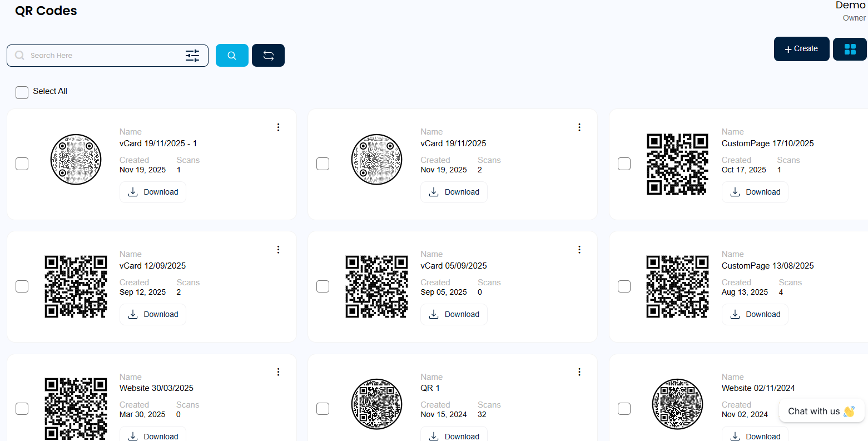Download the CustomPage 13/08/2025 QR code
Image resolution: width=868 pixels, height=441 pixels.
(x=755, y=315)
